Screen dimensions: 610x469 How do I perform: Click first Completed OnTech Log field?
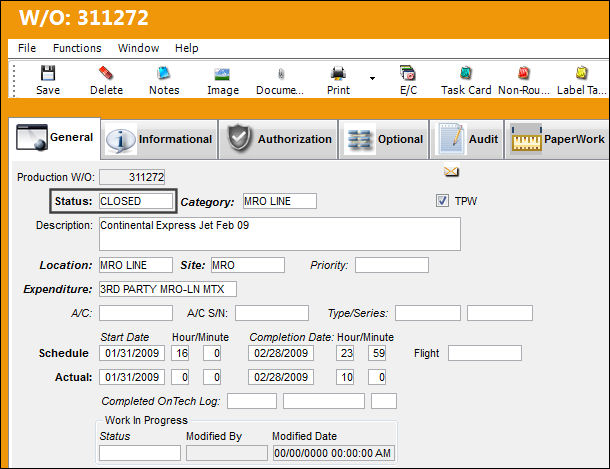click(252, 401)
